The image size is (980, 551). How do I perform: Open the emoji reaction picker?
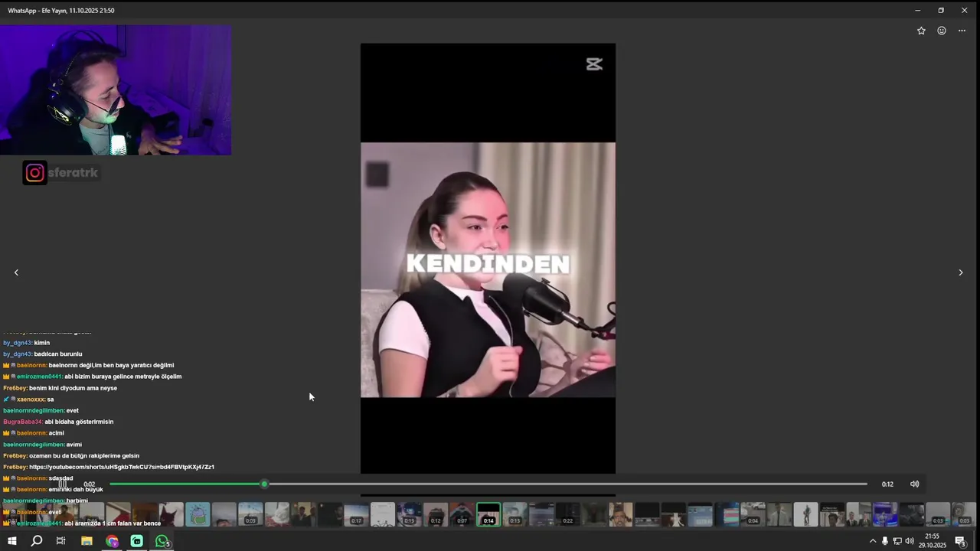click(x=942, y=31)
